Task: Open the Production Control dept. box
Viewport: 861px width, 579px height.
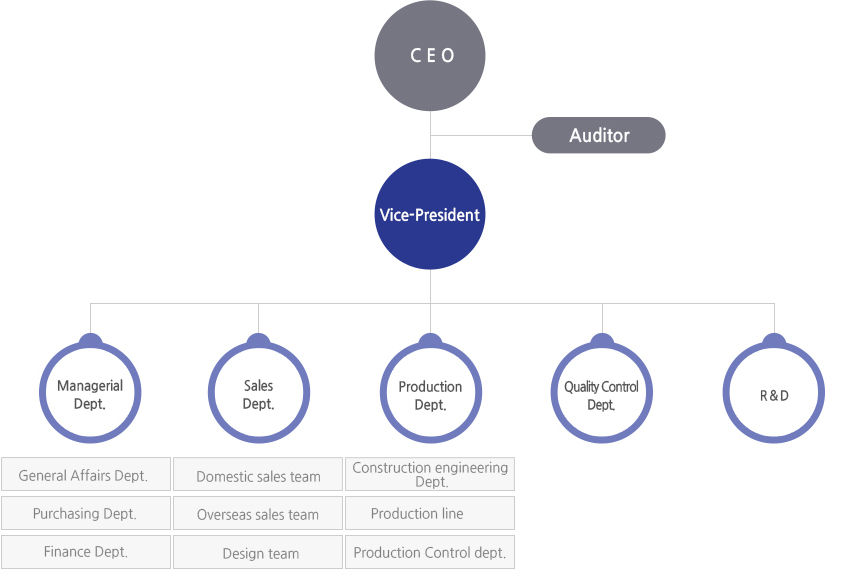Action: click(x=430, y=552)
